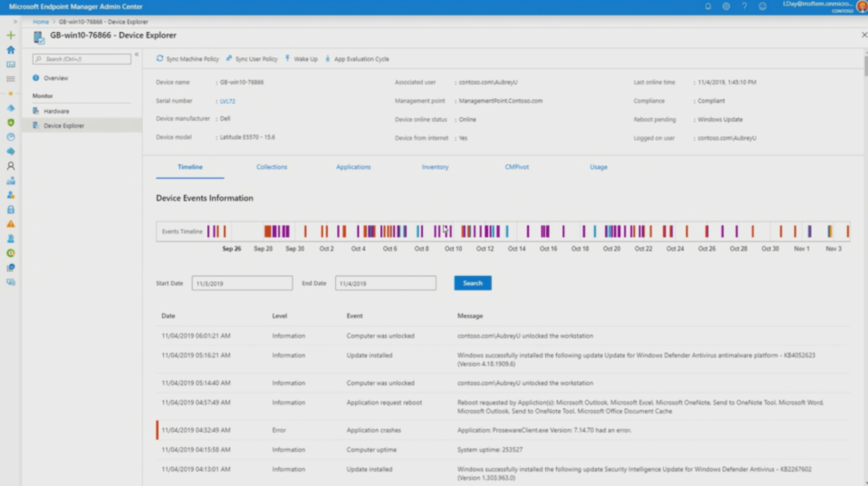This screenshot has height=486, width=868.
Task: Collapse the left search panel chevron
Action: pyautogui.click(x=137, y=55)
